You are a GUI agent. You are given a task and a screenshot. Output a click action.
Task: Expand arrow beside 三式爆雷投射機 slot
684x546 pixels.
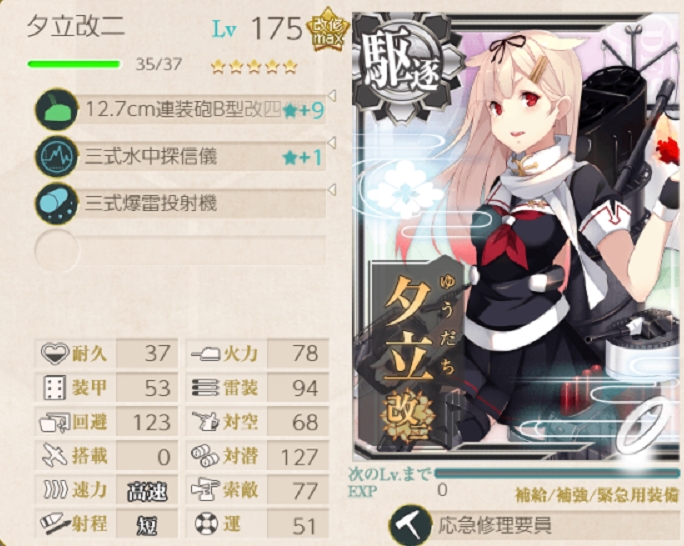(332, 190)
